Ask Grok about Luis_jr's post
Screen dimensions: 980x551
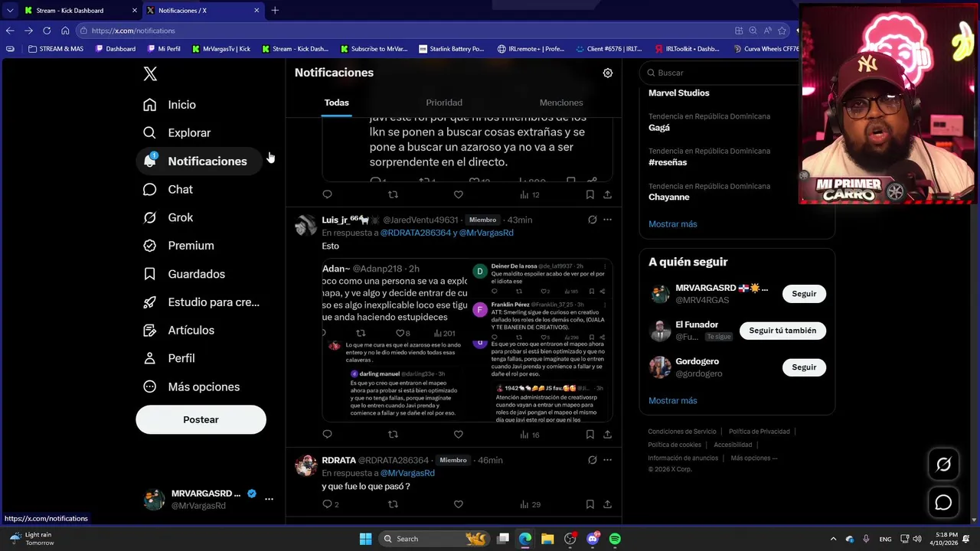(592, 220)
